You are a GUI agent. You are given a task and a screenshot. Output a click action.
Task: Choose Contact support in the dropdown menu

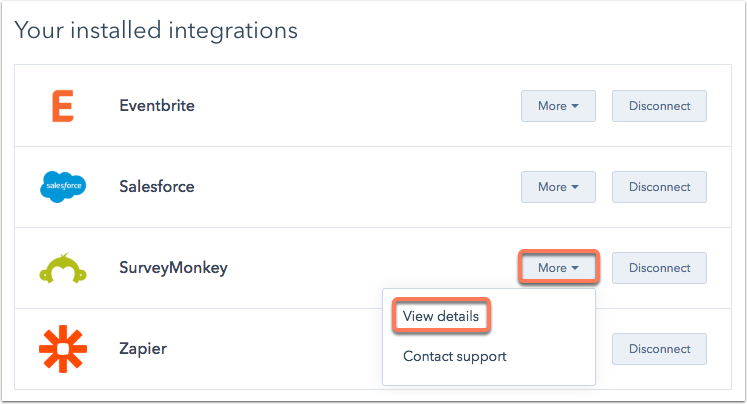454,356
